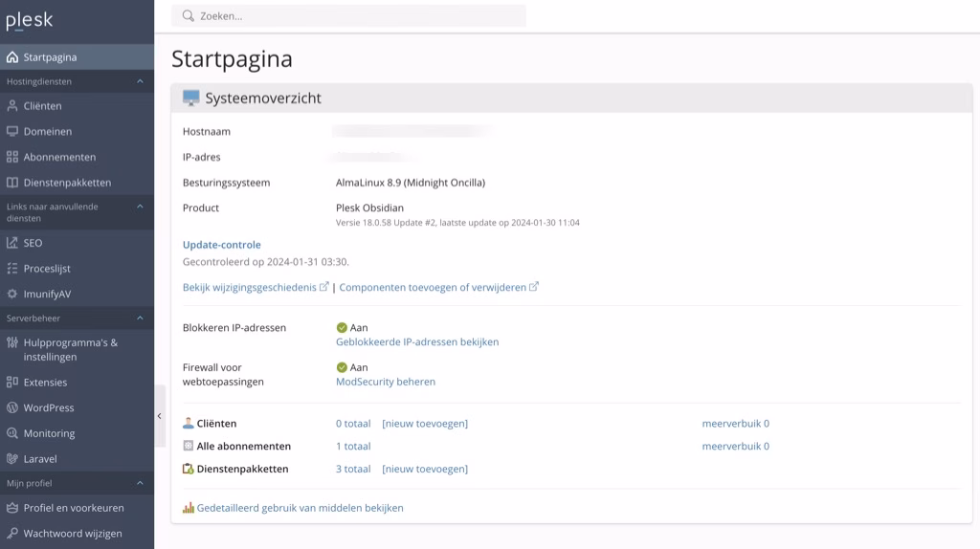Collapse the Hostingdiensten section
Image resolution: width=980 pixels, height=549 pixels.
tap(140, 81)
